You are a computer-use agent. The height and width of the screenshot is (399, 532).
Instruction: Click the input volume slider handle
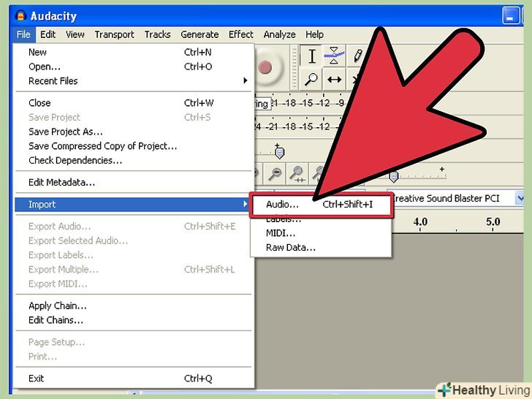279,153
